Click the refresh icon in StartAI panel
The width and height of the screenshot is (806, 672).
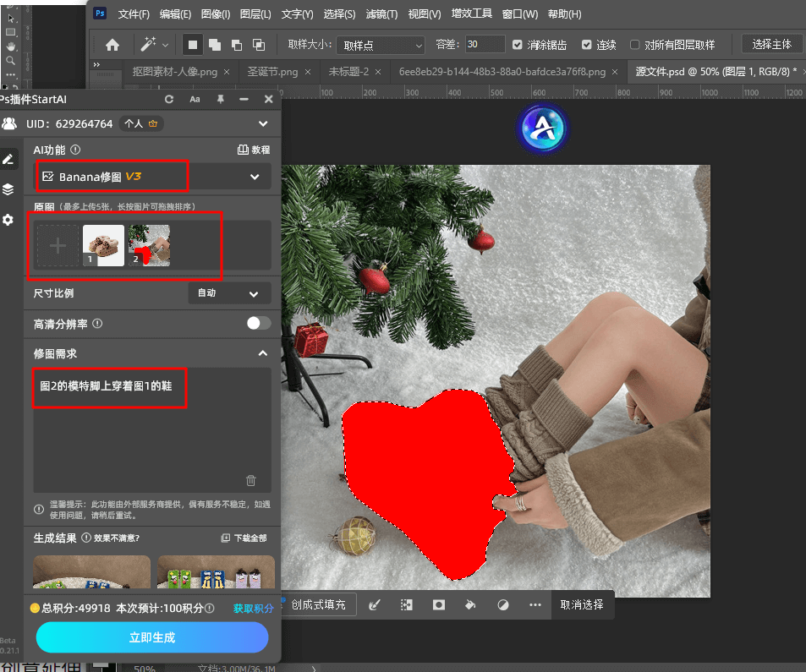(x=169, y=100)
